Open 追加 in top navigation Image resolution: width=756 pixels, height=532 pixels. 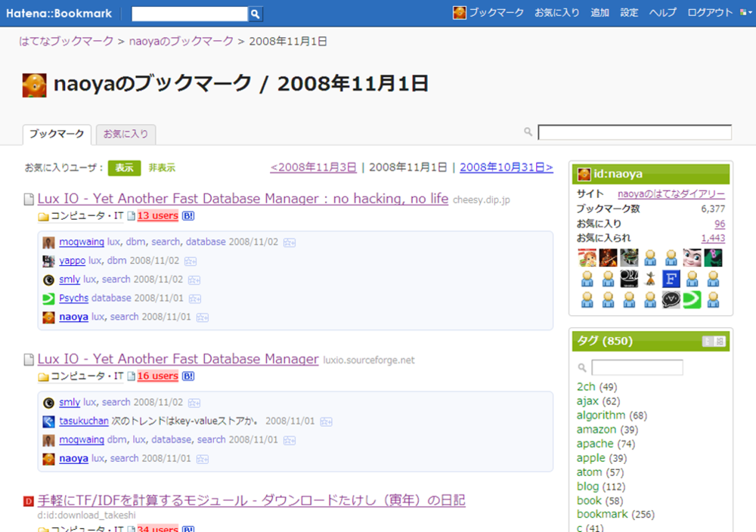(x=600, y=13)
